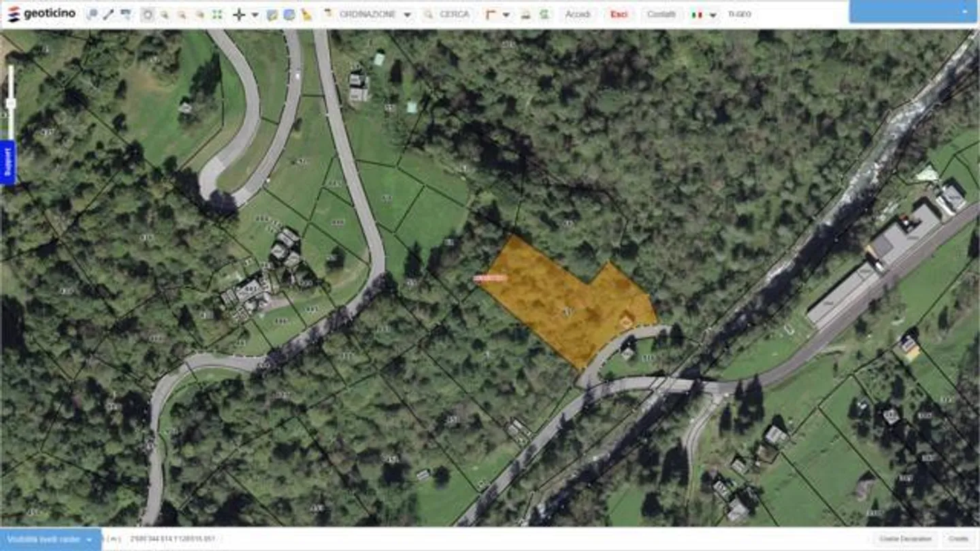Select the crosshair positioning tool
This screenshot has height=551, width=980.
[239, 14]
